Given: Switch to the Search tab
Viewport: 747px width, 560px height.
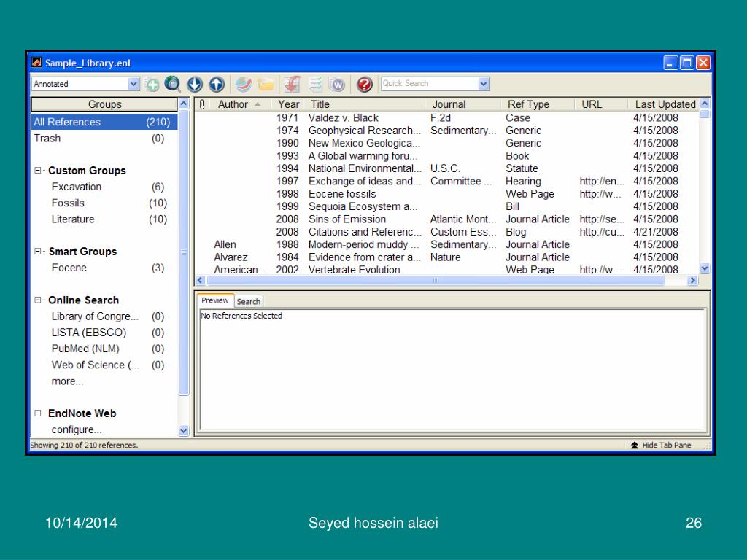Looking at the screenshot, I should coord(249,301).
